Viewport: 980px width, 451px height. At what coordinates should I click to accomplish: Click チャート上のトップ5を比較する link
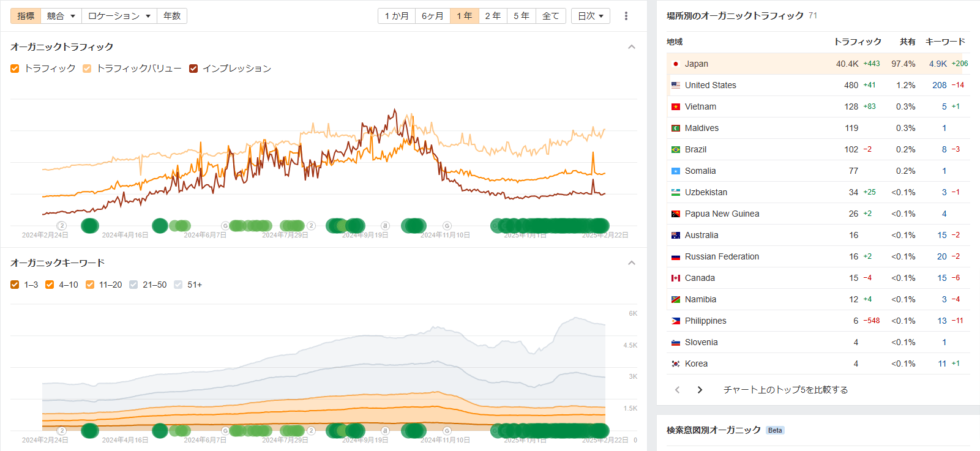[x=785, y=390]
